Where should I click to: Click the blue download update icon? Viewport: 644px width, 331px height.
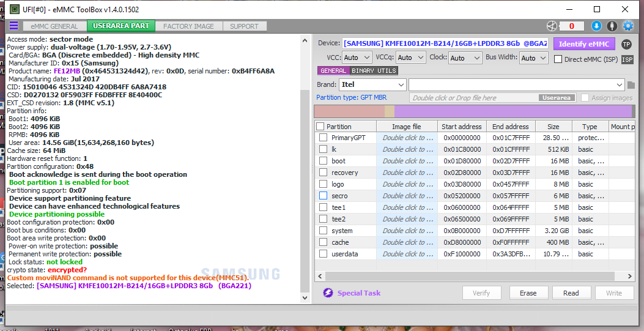click(x=596, y=26)
